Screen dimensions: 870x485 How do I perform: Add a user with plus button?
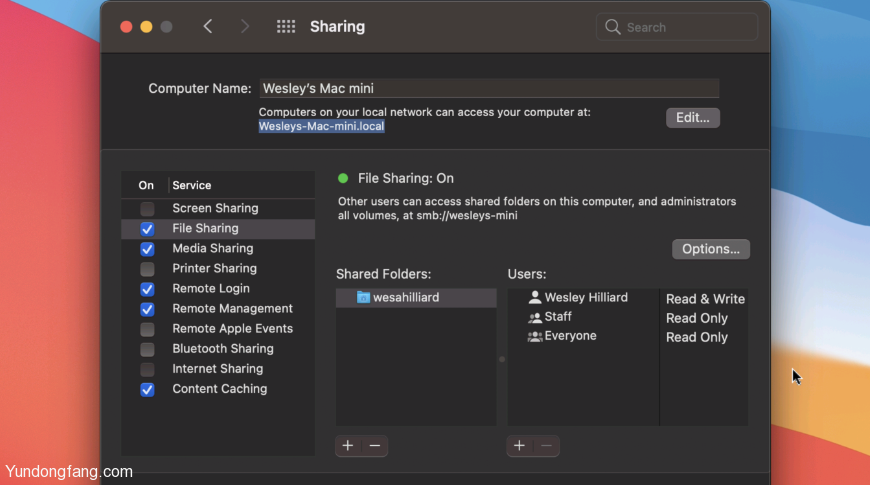click(519, 446)
